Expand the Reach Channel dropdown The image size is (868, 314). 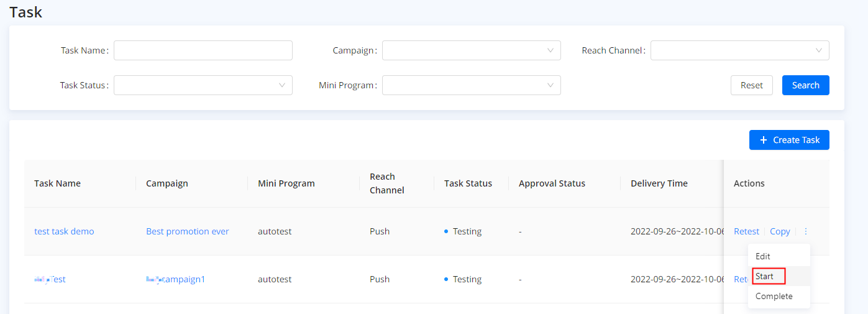pyautogui.click(x=739, y=50)
